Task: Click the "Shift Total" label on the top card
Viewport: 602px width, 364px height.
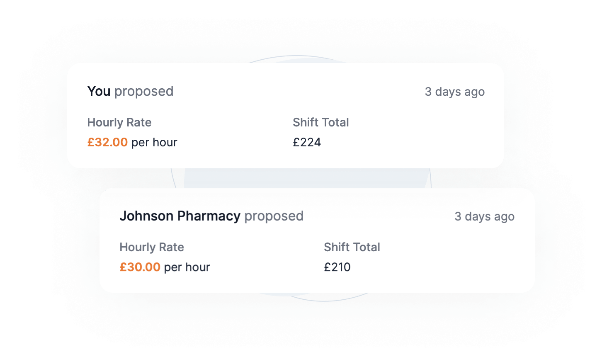Action: coord(321,122)
